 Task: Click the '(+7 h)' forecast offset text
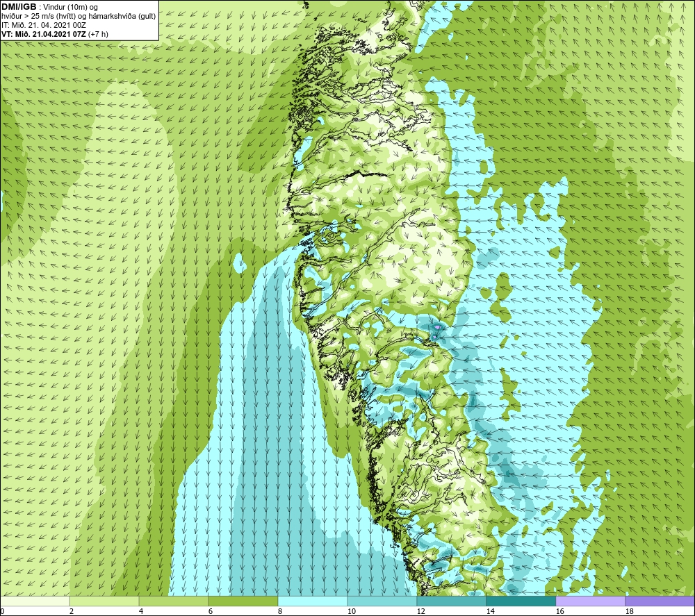[x=99, y=34]
